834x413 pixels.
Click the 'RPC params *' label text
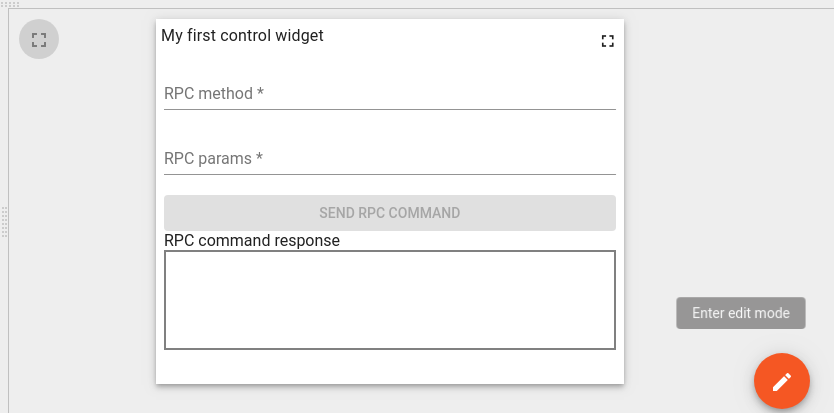point(213,158)
